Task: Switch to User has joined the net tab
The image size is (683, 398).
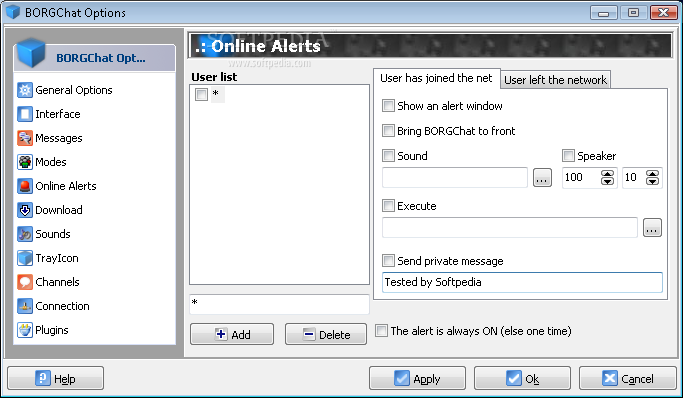Action: (436, 78)
